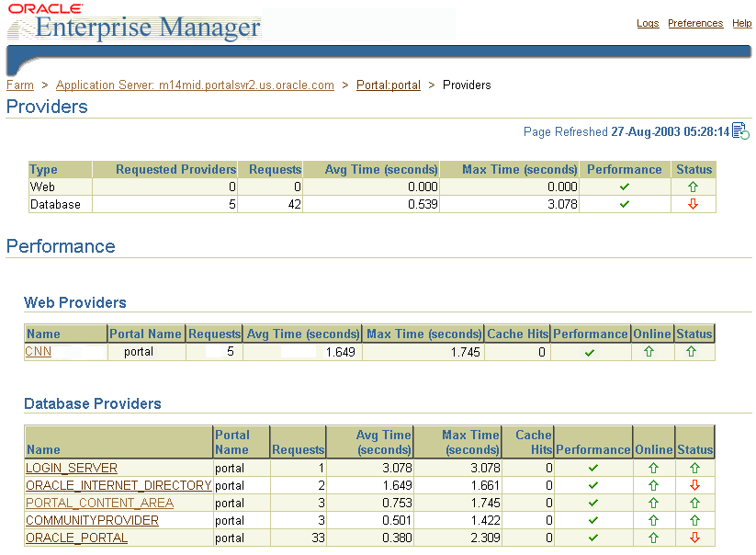Click the Providers breadcrumb text
This screenshot has height=555, width=756.
pos(467,85)
